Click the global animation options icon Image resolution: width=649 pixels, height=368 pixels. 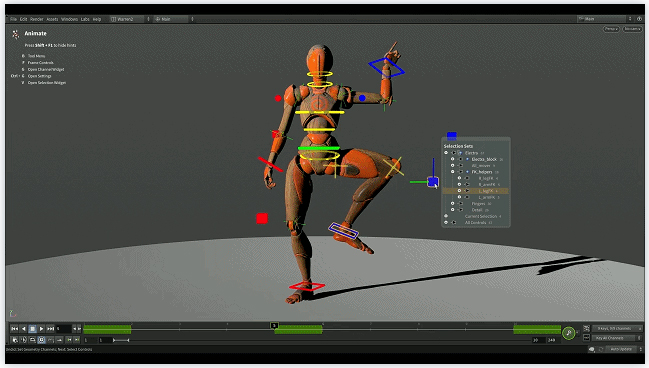tap(15, 340)
